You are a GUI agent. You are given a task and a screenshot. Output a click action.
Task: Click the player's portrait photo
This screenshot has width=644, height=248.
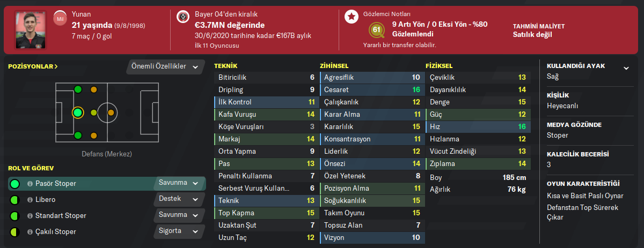tap(31, 28)
